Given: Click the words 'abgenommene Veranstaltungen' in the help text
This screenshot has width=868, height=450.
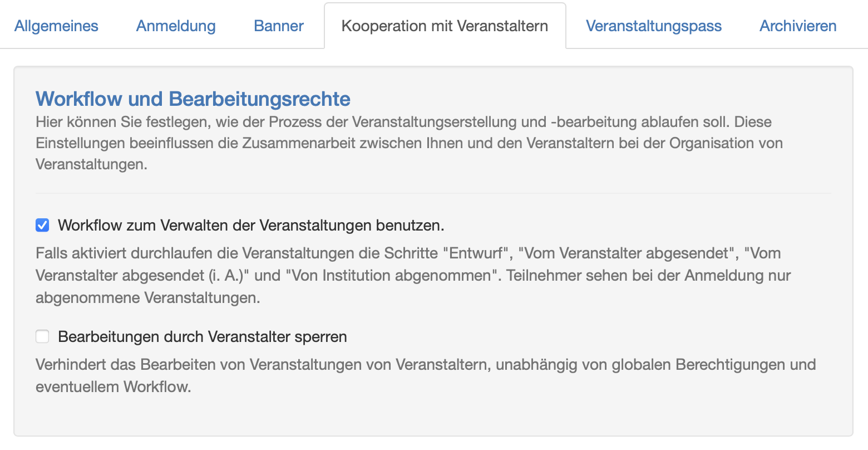Looking at the screenshot, I should point(147,298).
